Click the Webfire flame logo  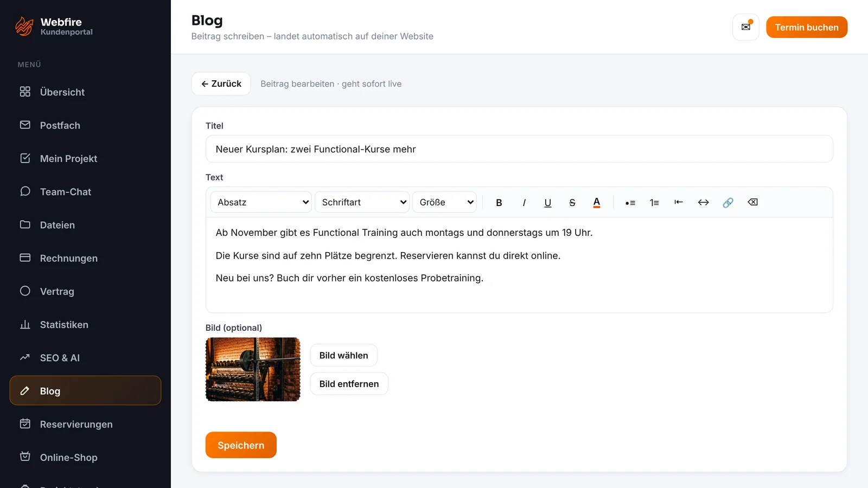pos(24,26)
